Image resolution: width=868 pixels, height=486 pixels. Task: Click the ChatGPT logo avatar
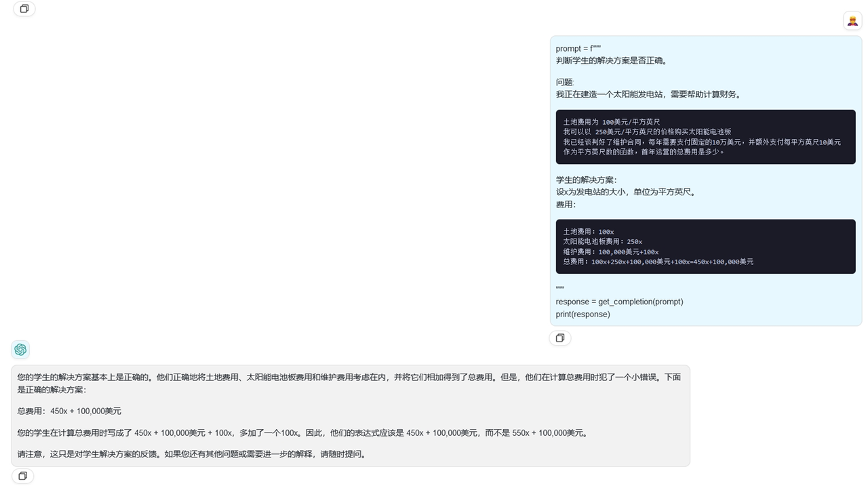point(20,350)
